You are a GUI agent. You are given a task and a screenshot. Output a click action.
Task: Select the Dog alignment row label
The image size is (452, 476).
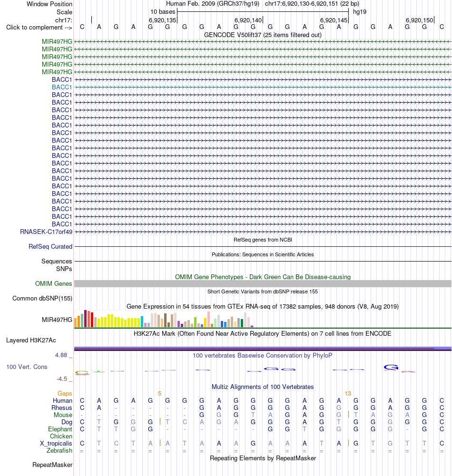67,422
